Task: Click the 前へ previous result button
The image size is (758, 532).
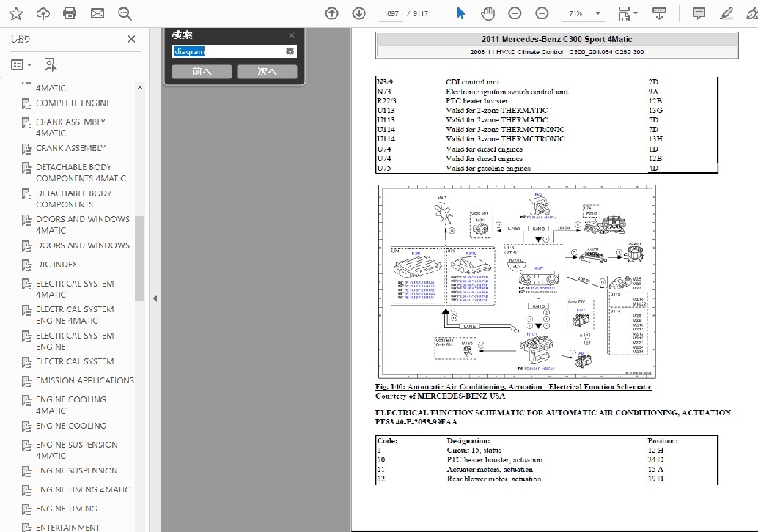Action: click(202, 72)
